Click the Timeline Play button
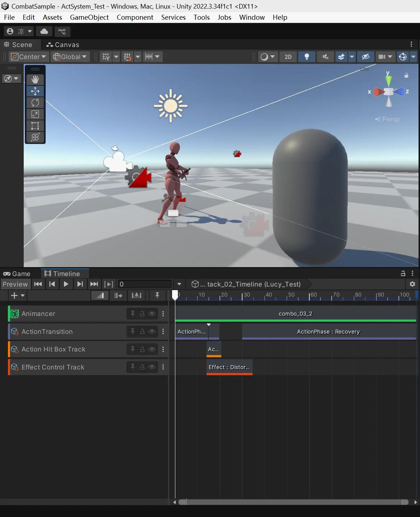The height and width of the screenshot is (517, 420). (66, 284)
